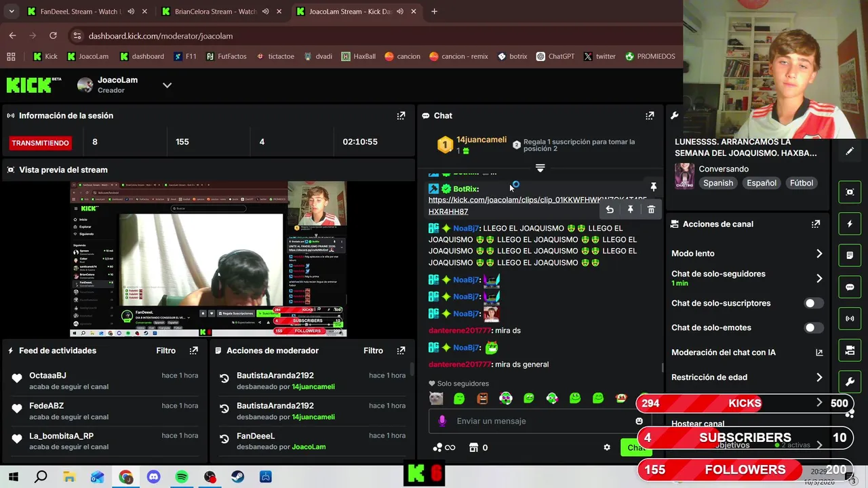Pop out Acciones de canal panel
Viewport: 868px width, 488px height.
(816, 224)
